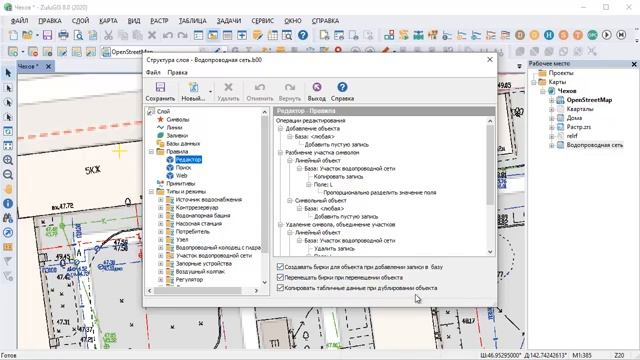Viewport: 640px width, 360px height.
Task: Select Базы данных tree item
Action: point(183,144)
